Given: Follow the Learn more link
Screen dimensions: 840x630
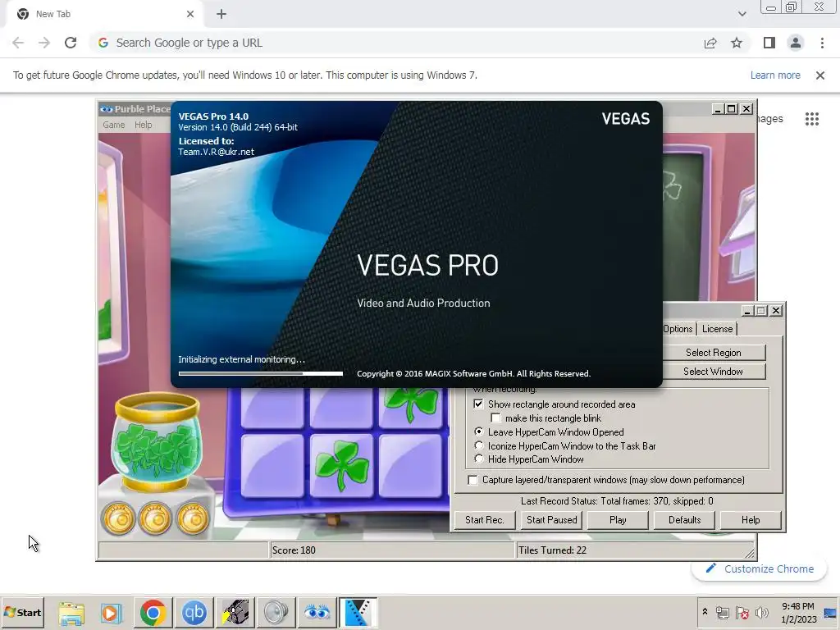Looking at the screenshot, I should [x=775, y=75].
